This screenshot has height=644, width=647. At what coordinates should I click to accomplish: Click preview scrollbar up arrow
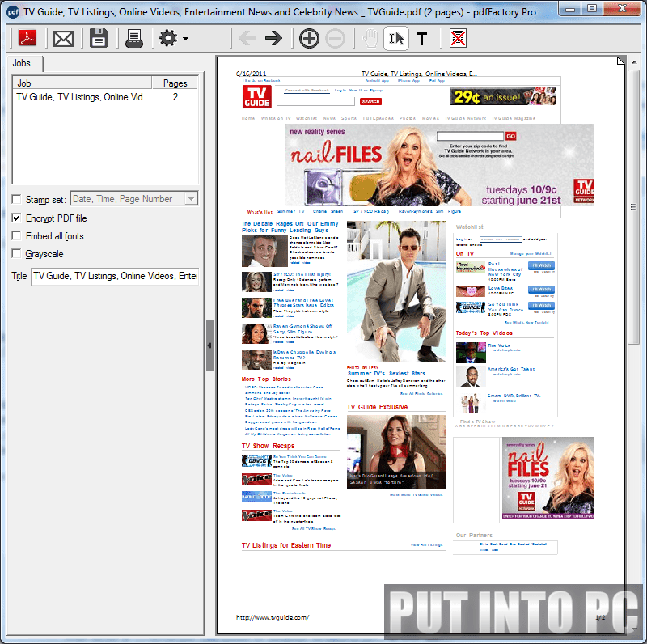click(634, 62)
